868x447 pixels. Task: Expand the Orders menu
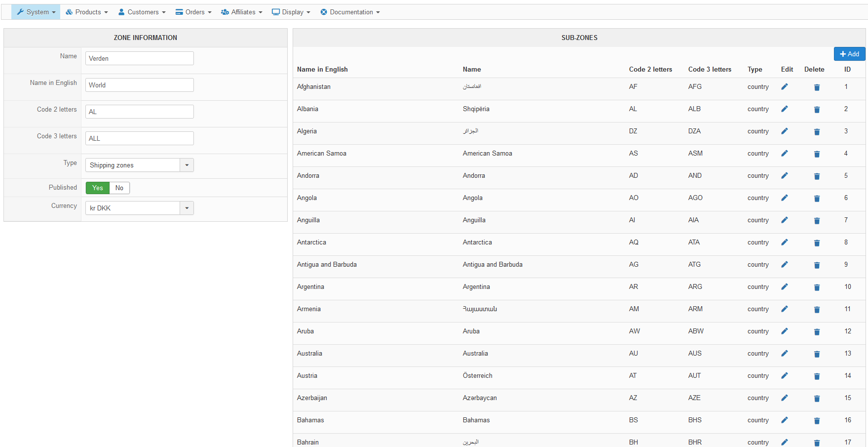tap(193, 12)
